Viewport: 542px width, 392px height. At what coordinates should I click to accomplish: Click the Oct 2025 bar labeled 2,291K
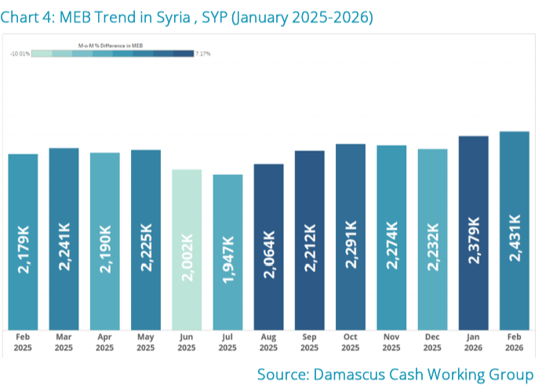pyautogui.click(x=351, y=237)
